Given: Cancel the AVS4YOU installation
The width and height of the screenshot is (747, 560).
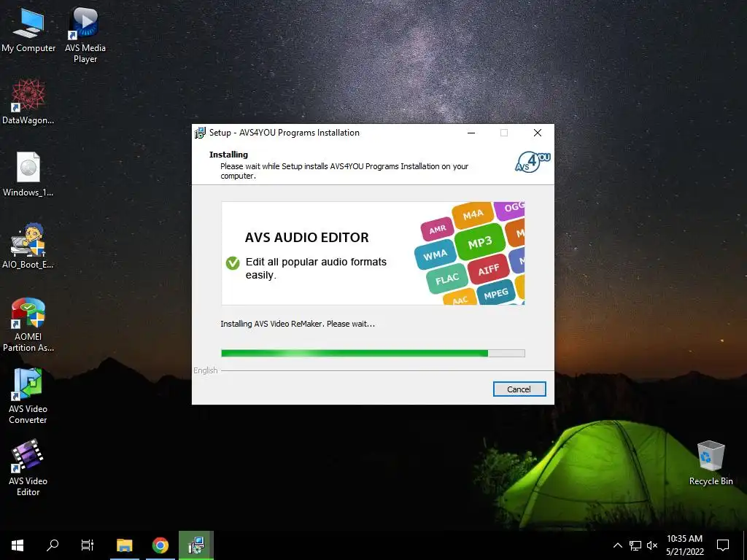Looking at the screenshot, I should pos(519,389).
